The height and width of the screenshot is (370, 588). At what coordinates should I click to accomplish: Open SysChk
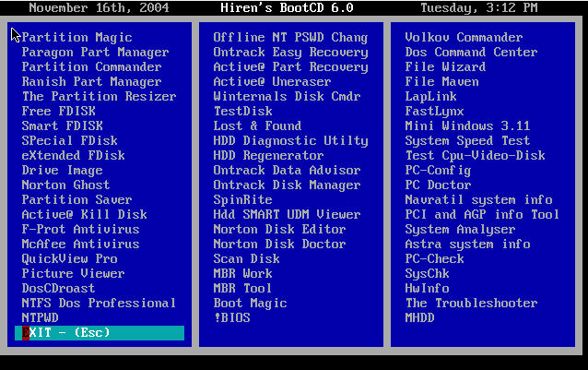tap(427, 273)
